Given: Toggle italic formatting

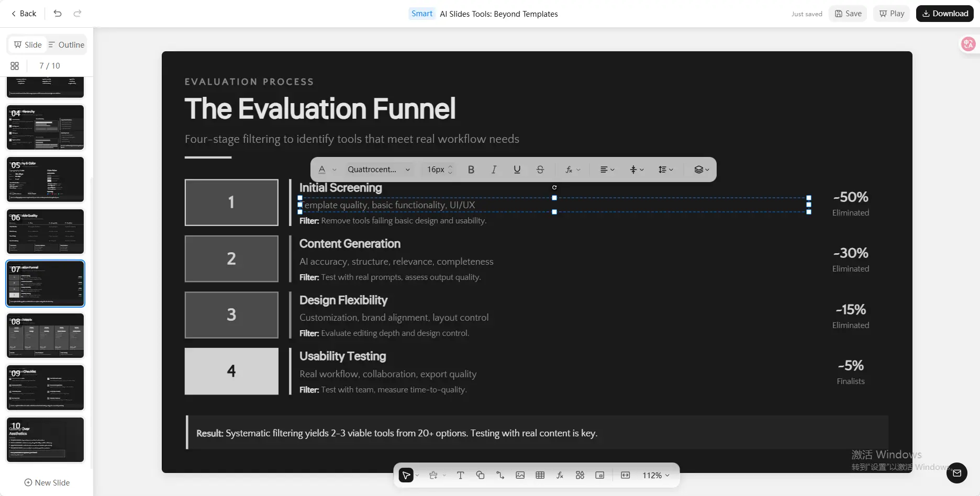Looking at the screenshot, I should 494,170.
